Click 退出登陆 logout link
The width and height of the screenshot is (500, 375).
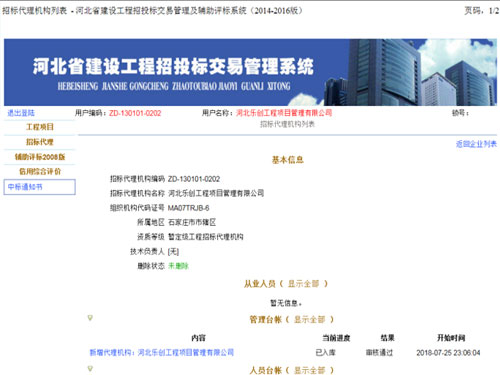pyautogui.click(x=21, y=113)
